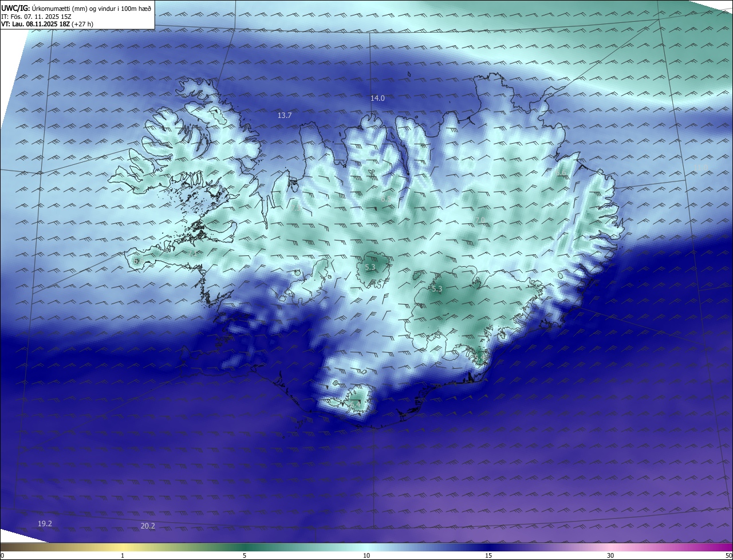Click the 20.2 value in the southern ocean
This screenshot has width=733, height=560.
tap(148, 526)
